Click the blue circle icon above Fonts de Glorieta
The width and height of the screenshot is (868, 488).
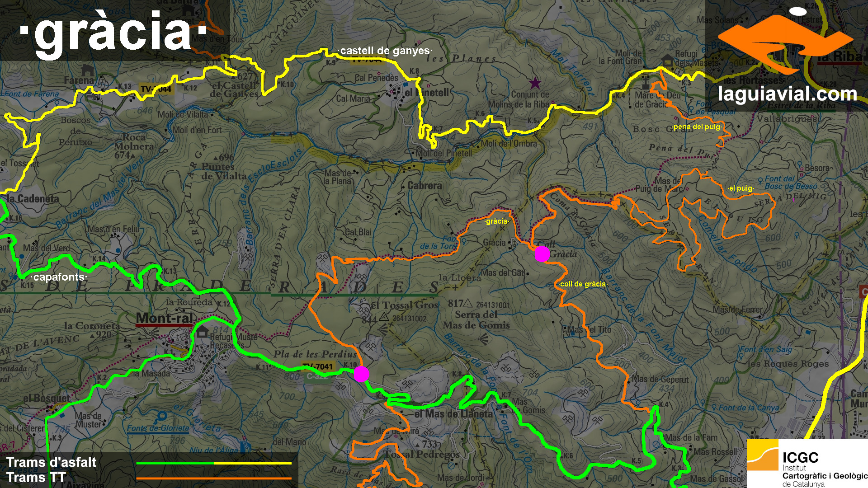[x=162, y=416]
